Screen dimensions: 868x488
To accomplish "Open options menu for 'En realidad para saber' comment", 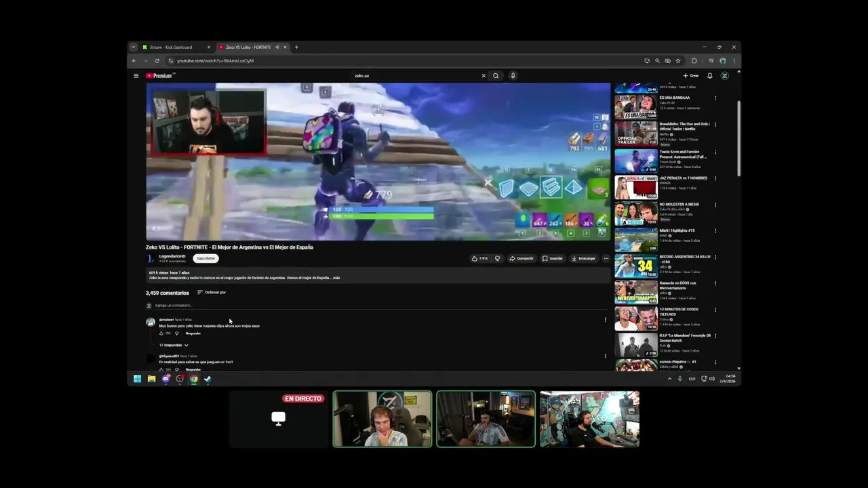I will pyautogui.click(x=606, y=356).
